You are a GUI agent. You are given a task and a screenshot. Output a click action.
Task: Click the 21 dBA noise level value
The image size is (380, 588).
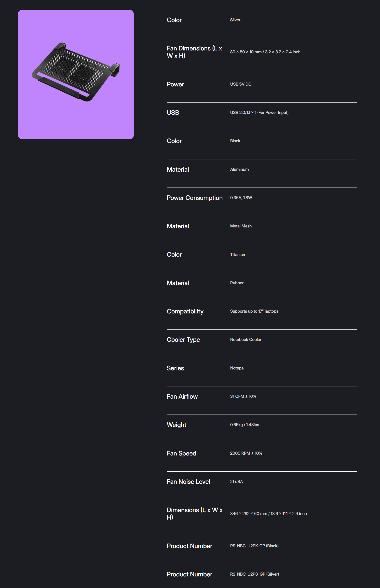[236, 481]
